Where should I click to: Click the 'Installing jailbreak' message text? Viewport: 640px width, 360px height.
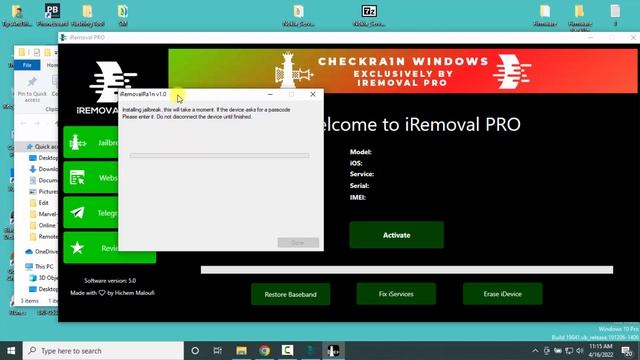point(207,113)
